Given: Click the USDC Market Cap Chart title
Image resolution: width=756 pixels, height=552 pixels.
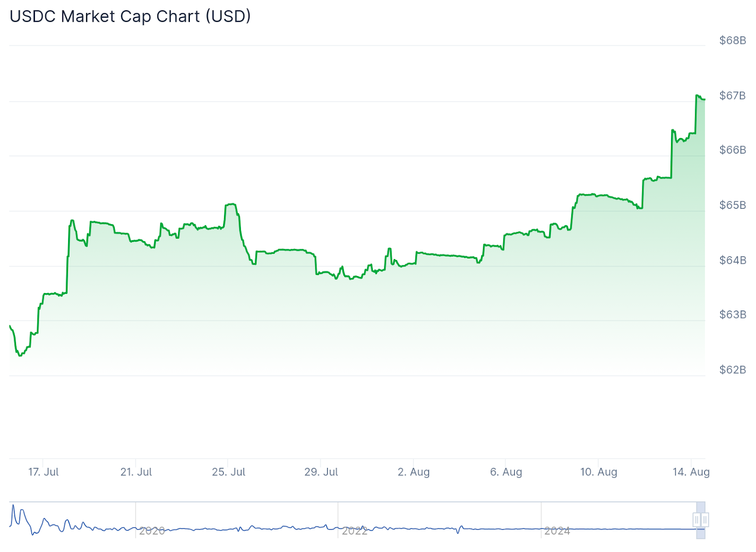Looking at the screenshot, I should (130, 17).
